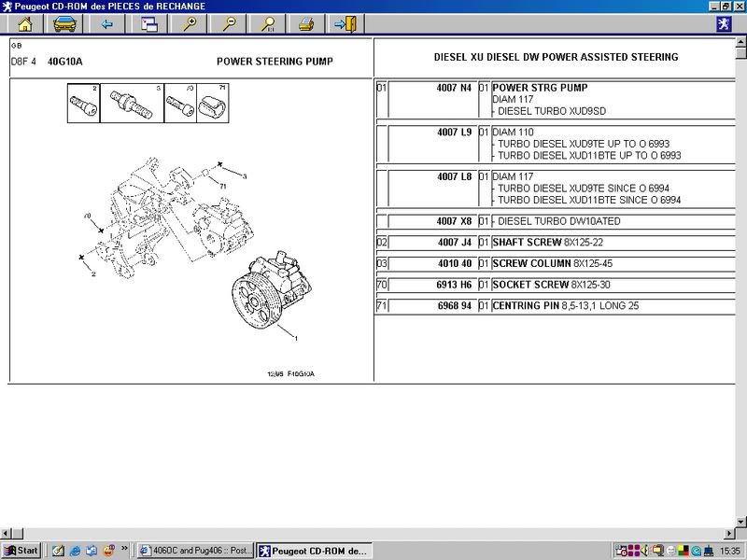
Task: Click pump callout number 1 in diagram
Action: click(296, 339)
